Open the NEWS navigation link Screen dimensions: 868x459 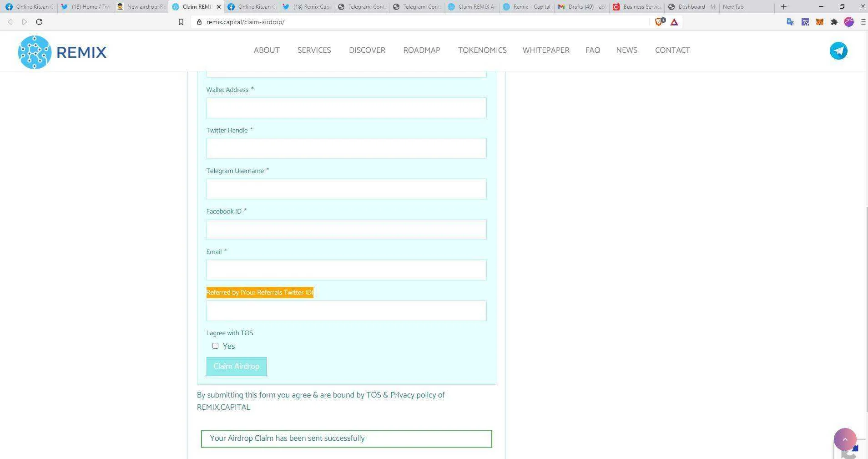point(626,51)
